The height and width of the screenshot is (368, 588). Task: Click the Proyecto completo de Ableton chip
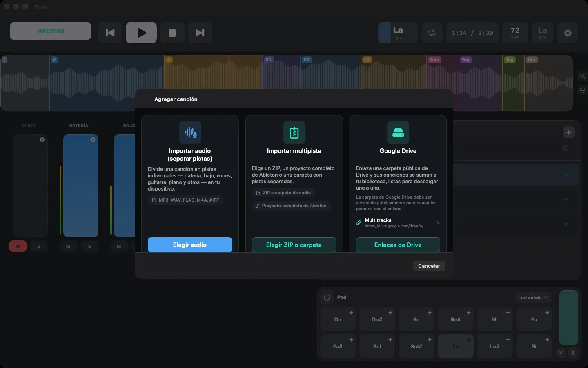[x=291, y=206]
